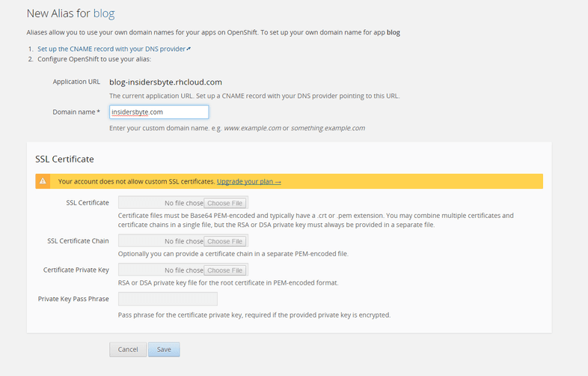Choose File for SSL Certificate
This screenshot has height=376, width=588.
pos(225,203)
